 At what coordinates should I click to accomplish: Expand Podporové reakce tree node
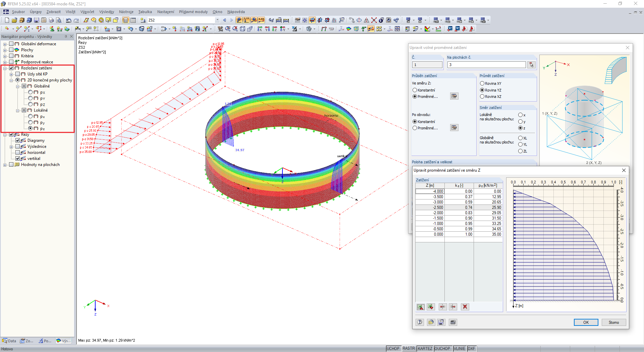5,62
